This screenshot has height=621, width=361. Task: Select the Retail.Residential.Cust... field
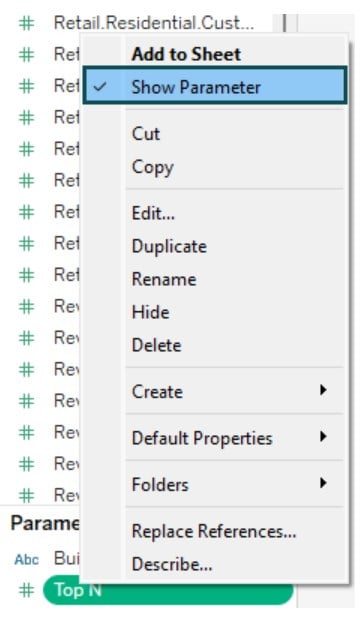154,23
